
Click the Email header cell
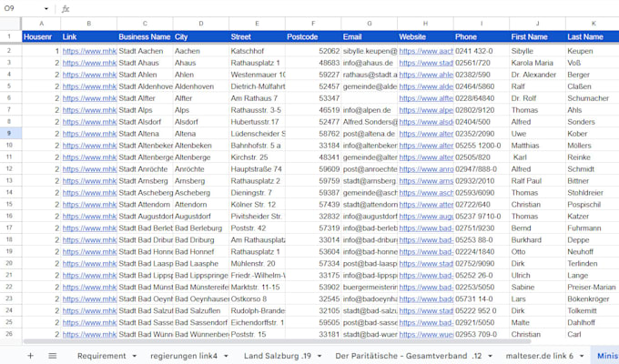pyautogui.click(x=370, y=36)
